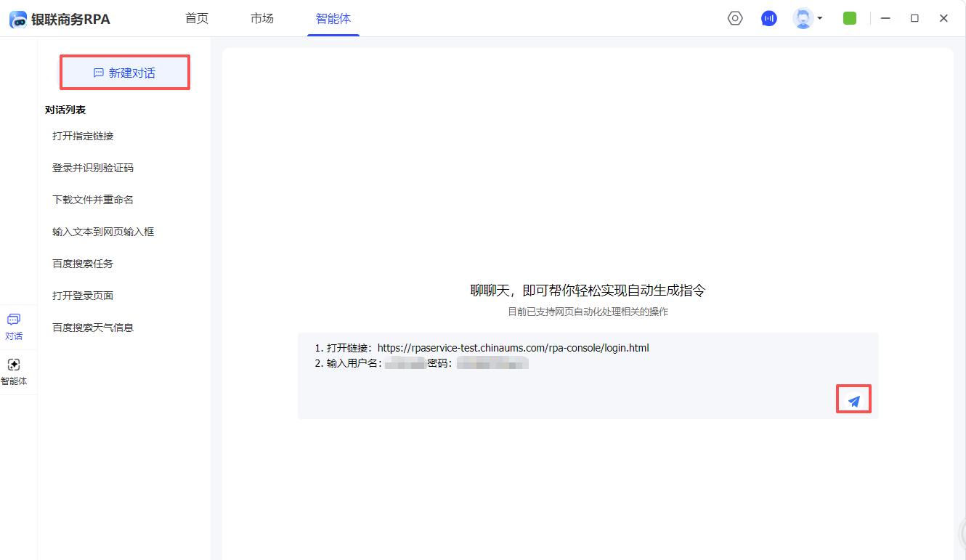The image size is (966, 560).
Task: Open the 登录并识别验证码 conversation
Action: (x=93, y=168)
